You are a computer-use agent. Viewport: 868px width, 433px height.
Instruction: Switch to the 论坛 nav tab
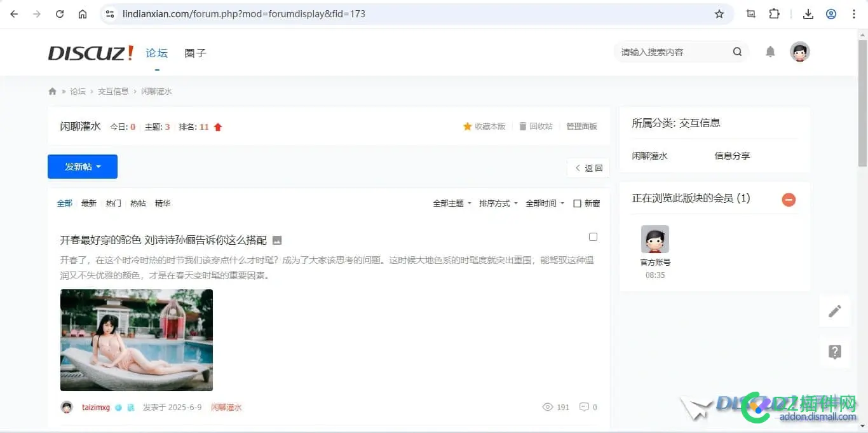[157, 53]
